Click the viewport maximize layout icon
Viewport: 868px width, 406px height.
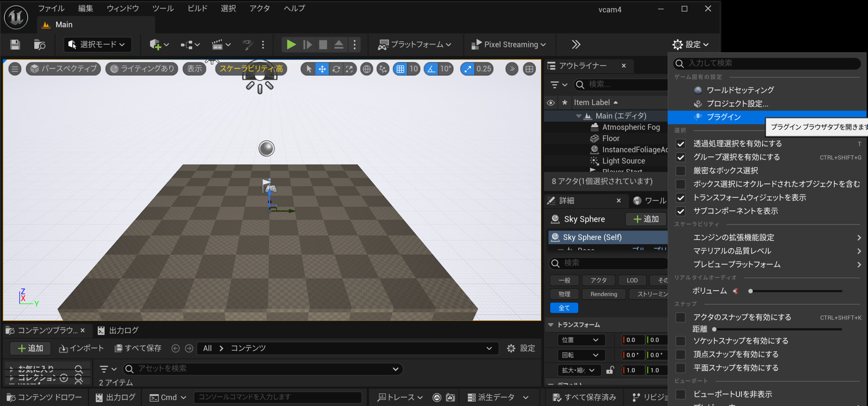[529, 69]
